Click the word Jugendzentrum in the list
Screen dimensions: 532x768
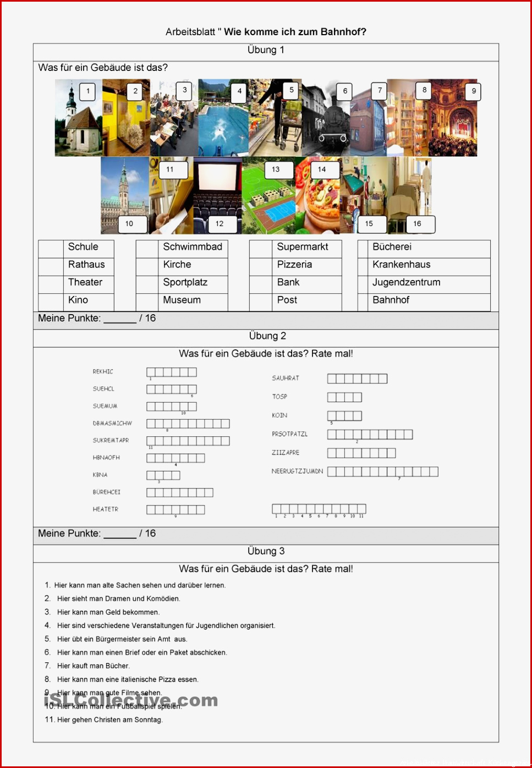click(407, 283)
